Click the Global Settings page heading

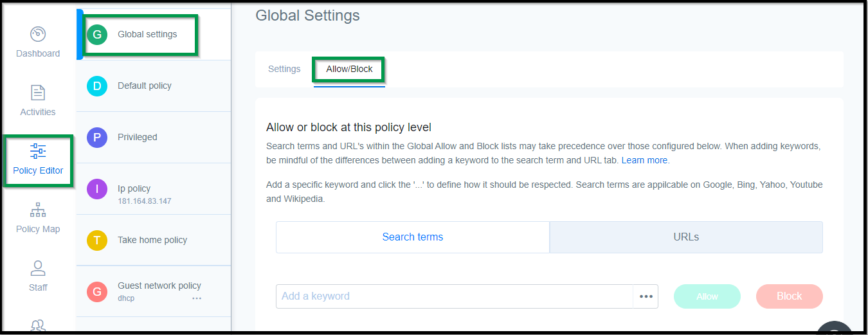(307, 15)
